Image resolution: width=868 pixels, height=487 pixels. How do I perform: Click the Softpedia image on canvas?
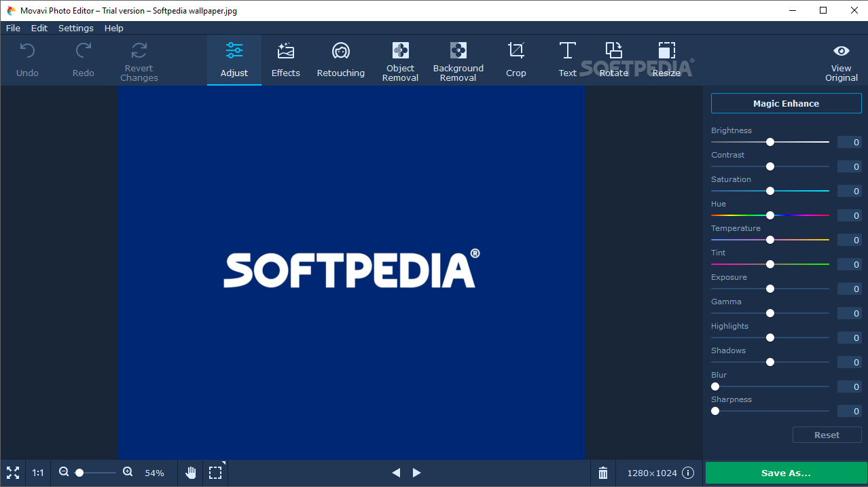(x=352, y=273)
